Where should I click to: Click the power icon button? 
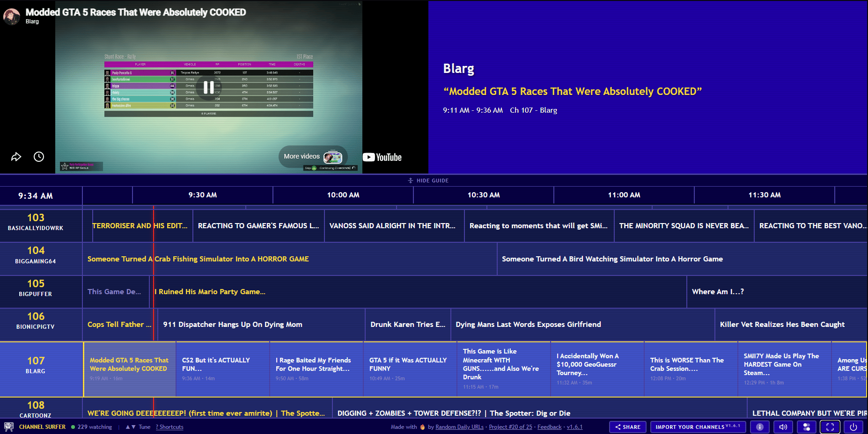click(x=853, y=427)
